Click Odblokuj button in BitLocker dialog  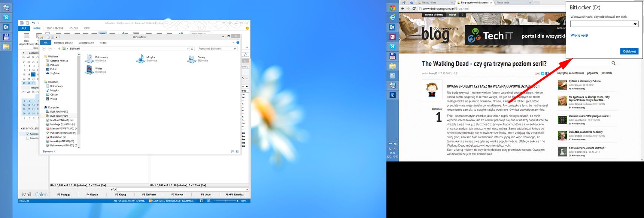629,51
